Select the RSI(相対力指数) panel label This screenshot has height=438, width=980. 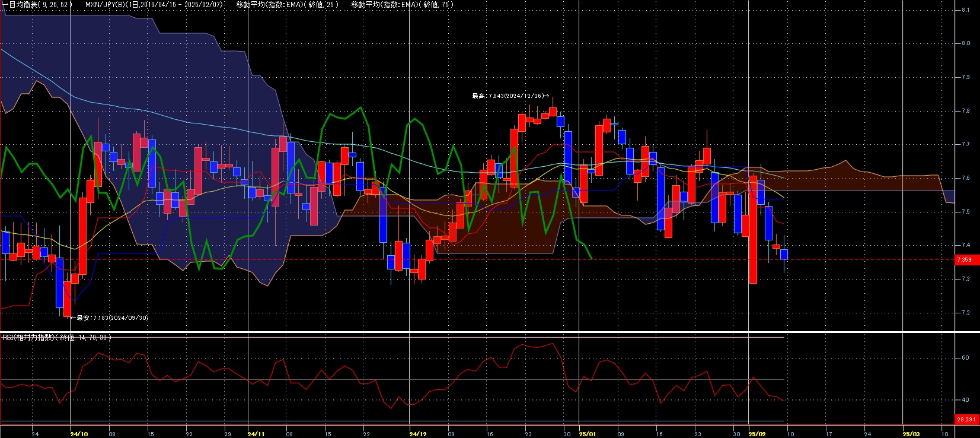tap(56, 337)
